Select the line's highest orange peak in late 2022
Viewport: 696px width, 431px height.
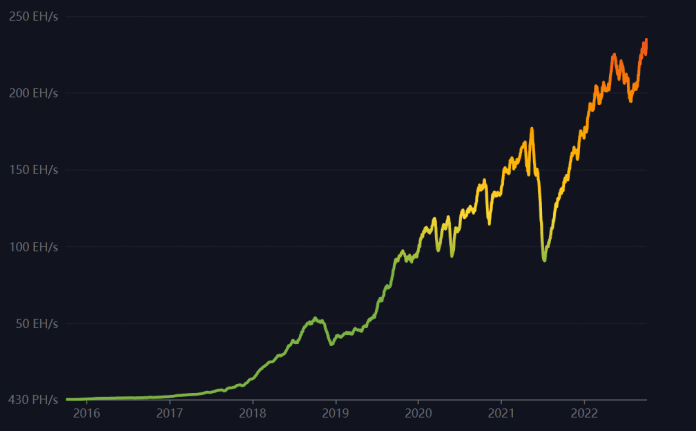(x=646, y=40)
